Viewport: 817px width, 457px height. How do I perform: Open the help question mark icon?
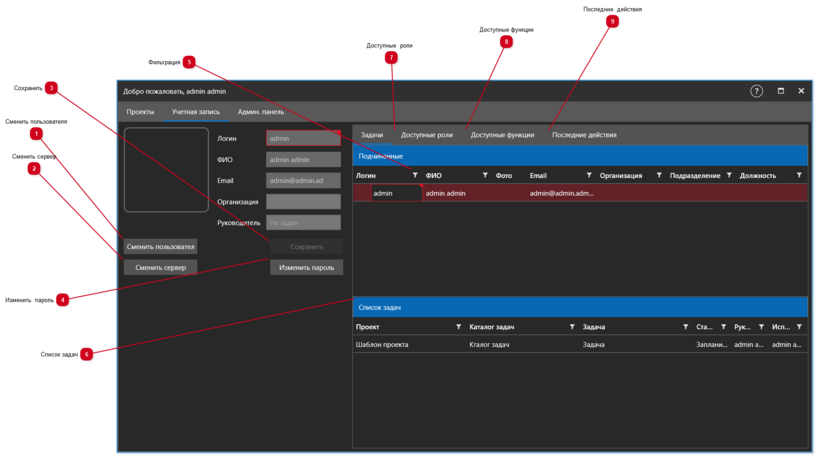[757, 91]
